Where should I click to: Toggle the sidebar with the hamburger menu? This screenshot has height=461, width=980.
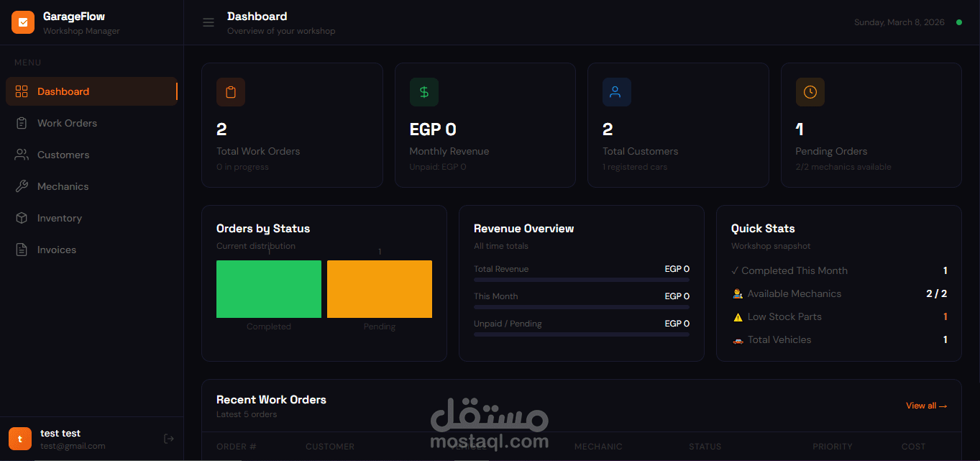point(208,22)
